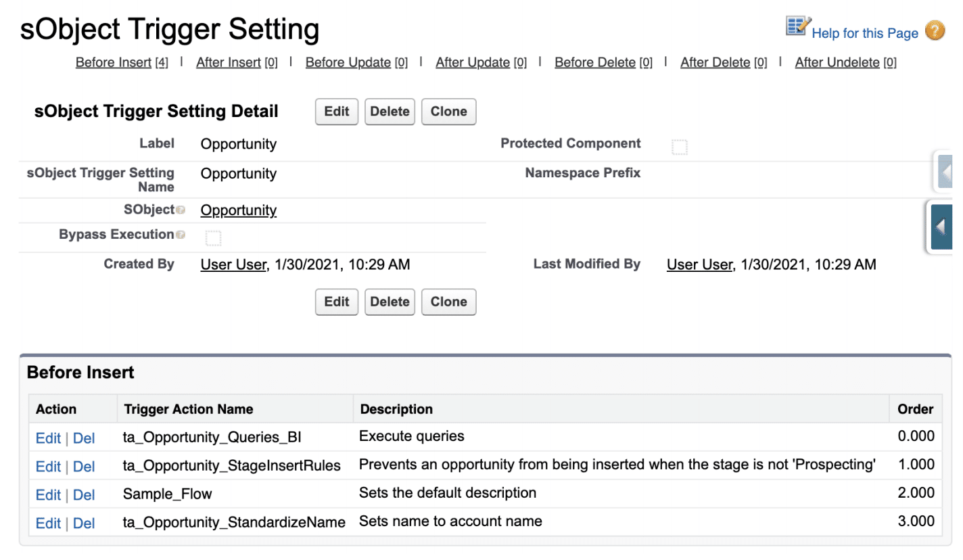Click the Edit button in the detail header
The width and height of the screenshot is (963, 560).
point(336,112)
